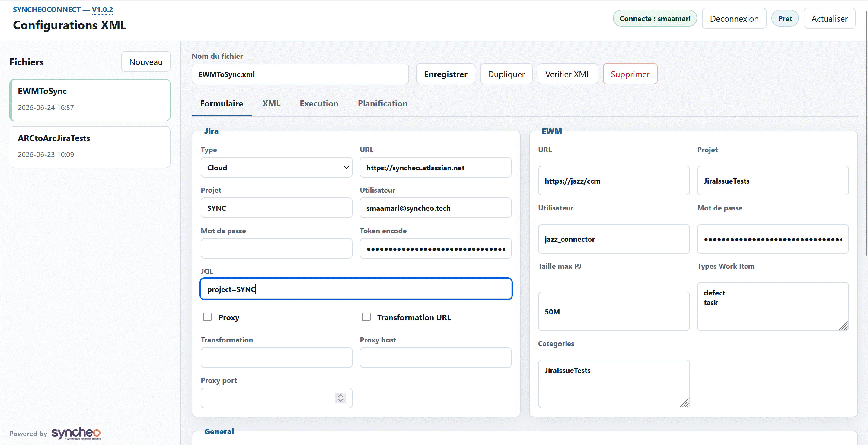Click the Syncheo logo in footer
Viewport: 868px width, 445px height.
tap(76, 433)
